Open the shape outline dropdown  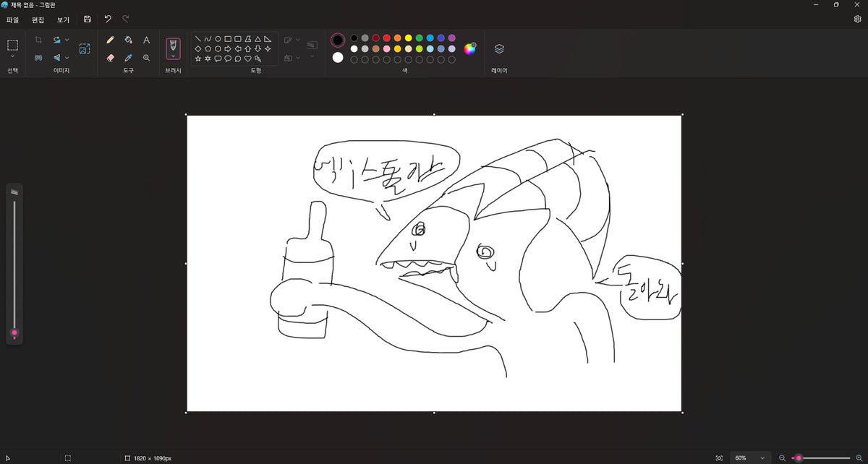[298, 40]
